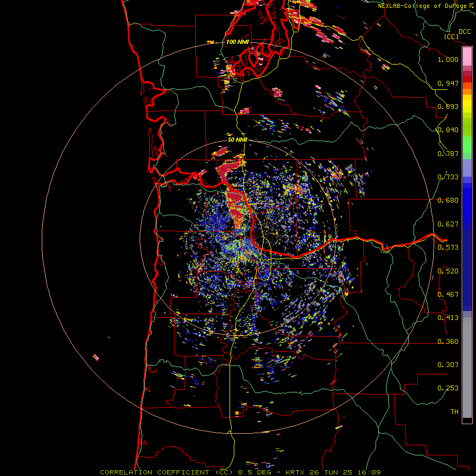The width and height of the screenshot is (476, 476).
Task: Click the "[CC]" units label
Action: pyautogui.click(x=451, y=36)
